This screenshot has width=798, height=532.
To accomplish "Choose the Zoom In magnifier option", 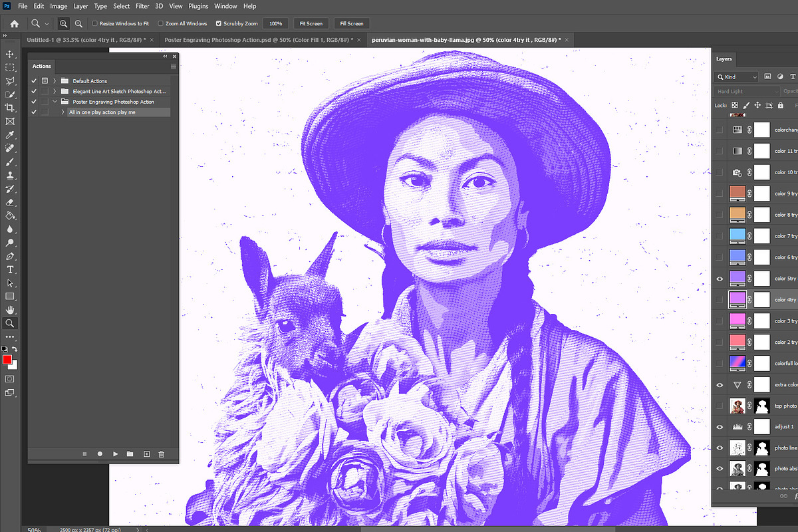I will click(63, 23).
